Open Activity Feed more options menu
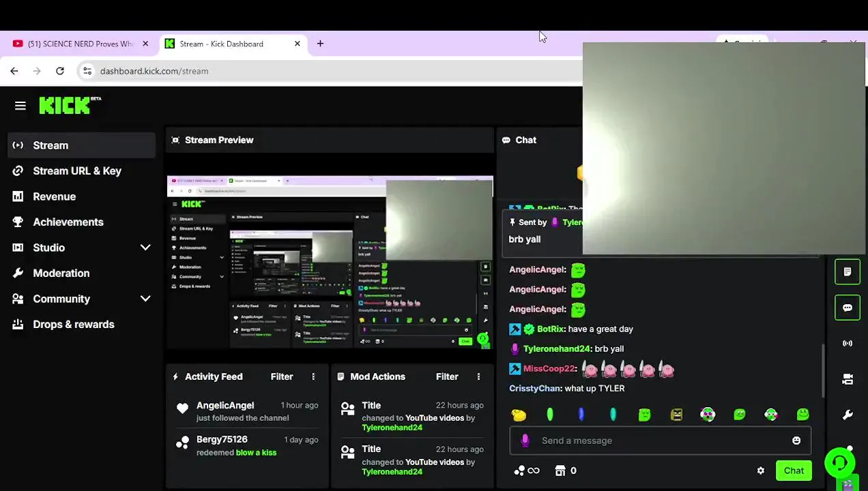The height and width of the screenshot is (491, 868). tap(313, 376)
